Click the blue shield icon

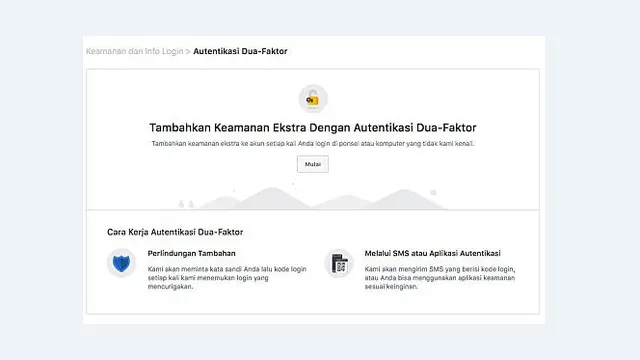pyautogui.click(x=121, y=263)
